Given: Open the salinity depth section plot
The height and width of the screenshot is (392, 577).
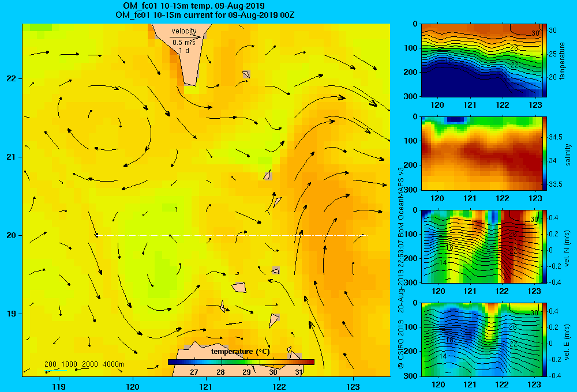Looking at the screenshot, I should point(482,153).
